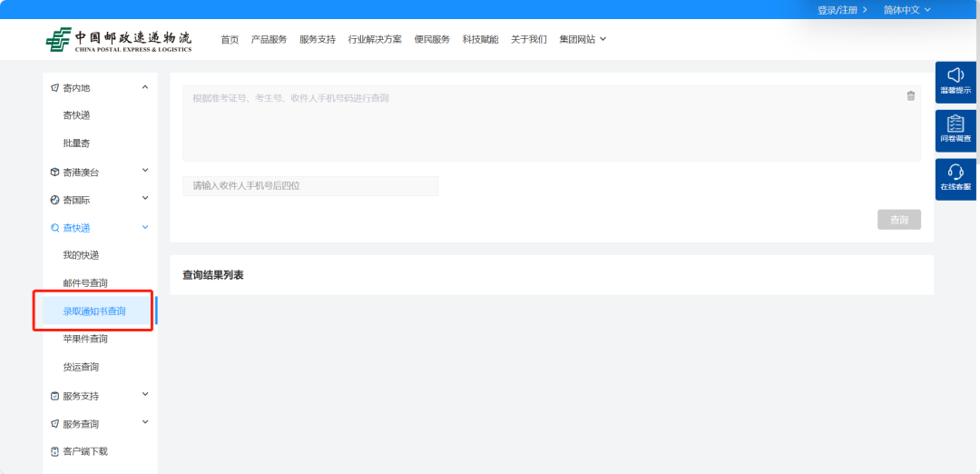This screenshot has height=474, width=980.
Task: Open the 简体中文 language dropdown
Action: [906, 10]
